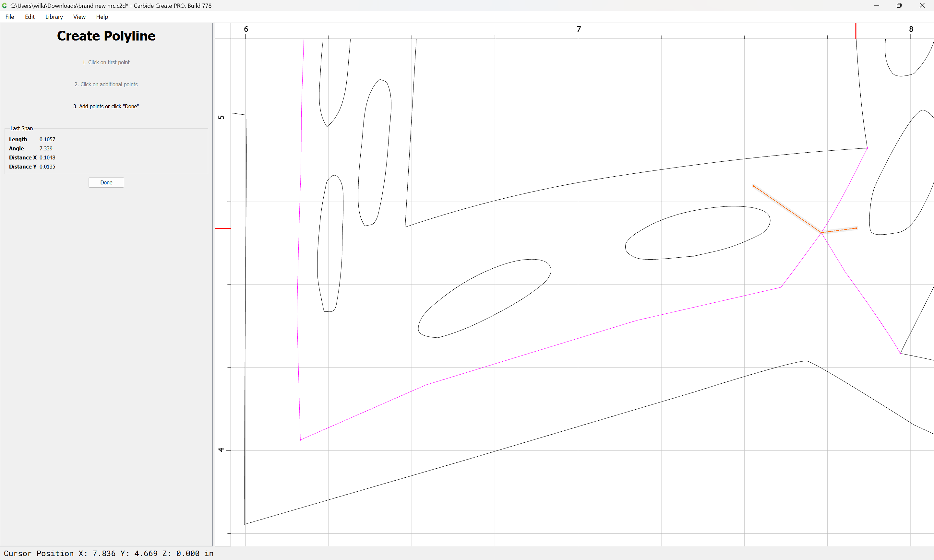Minimize the Carbide Create window
This screenshot has width=934, height=560.
point(877,6)
